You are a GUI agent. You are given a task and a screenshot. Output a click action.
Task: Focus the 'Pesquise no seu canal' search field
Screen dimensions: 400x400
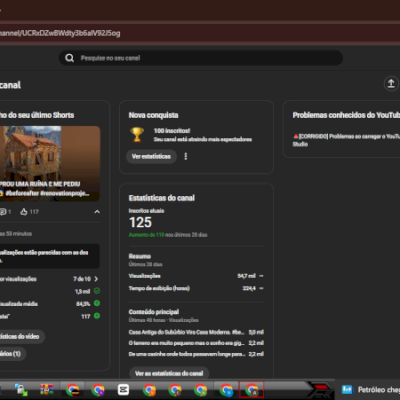[x=201, y=58]
